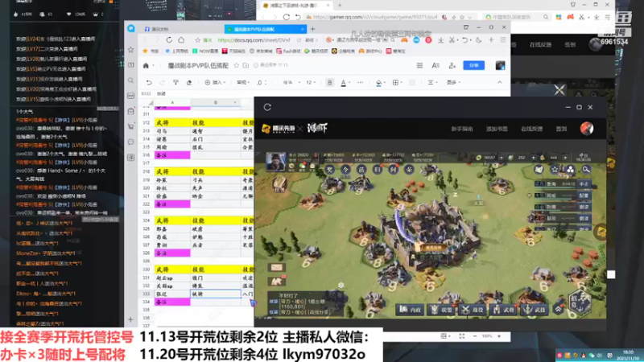
Task: Add a new sheet with plus icon
Action: [131, 319]
